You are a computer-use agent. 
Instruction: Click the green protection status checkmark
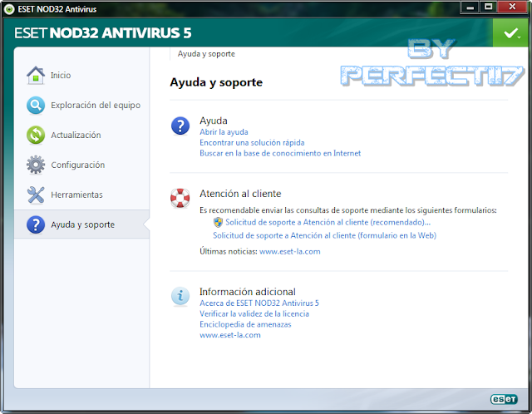coord(511,33)
